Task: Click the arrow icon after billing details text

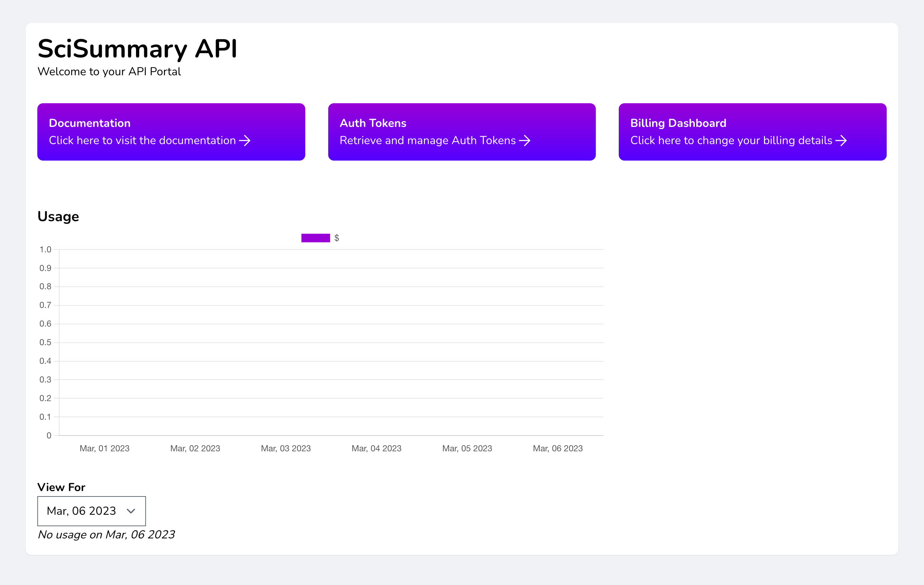Action: click(841, 141)
